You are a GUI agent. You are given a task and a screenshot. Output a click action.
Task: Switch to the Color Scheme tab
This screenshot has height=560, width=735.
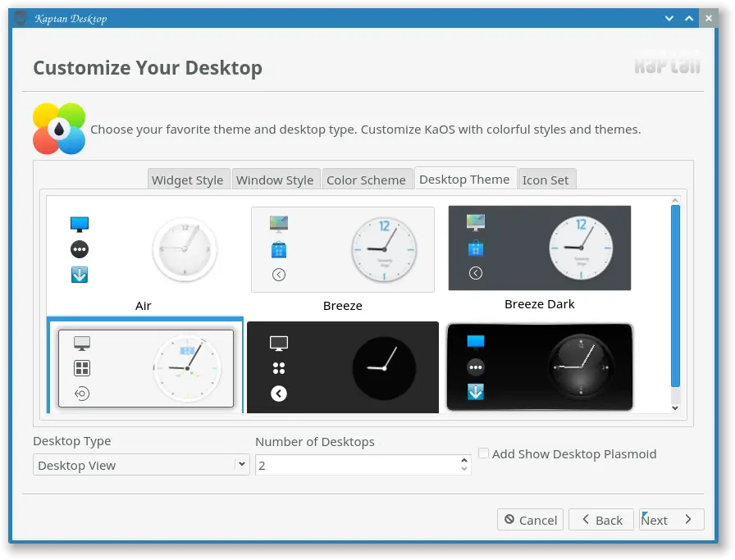click(x=366, y=180)
